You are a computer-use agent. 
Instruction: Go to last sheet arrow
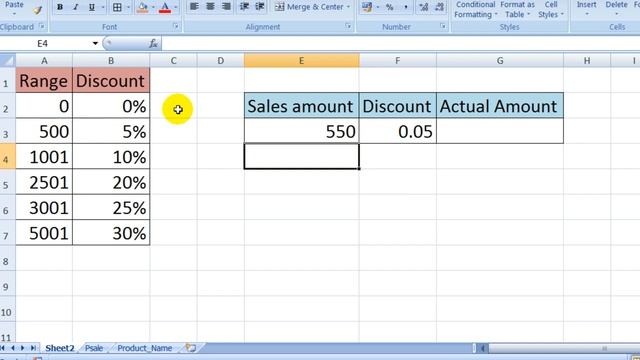pos(33,348)
